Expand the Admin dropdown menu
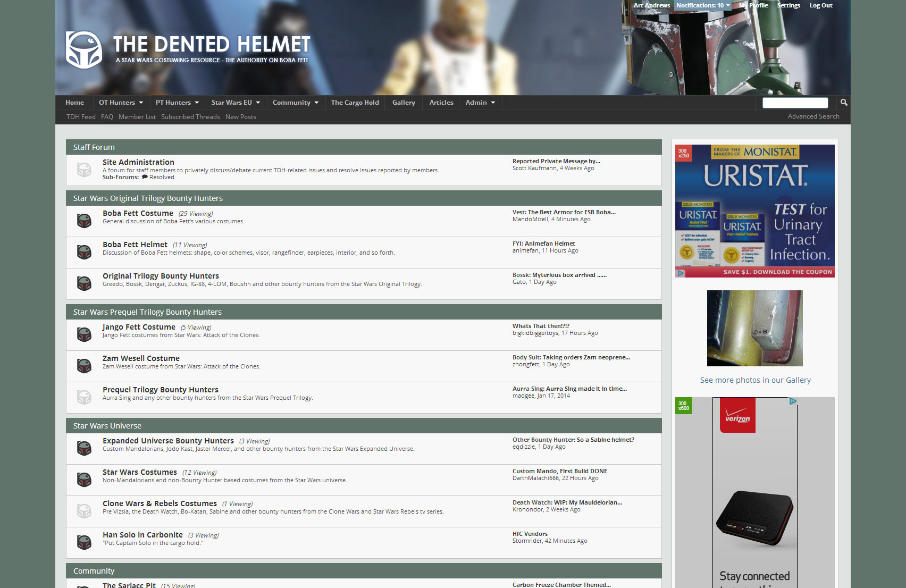 click(480, 103)
